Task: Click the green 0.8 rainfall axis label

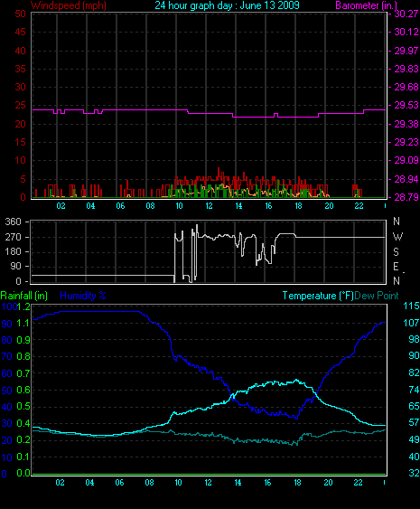Action: pyautogui.click(x=23, y=356)
